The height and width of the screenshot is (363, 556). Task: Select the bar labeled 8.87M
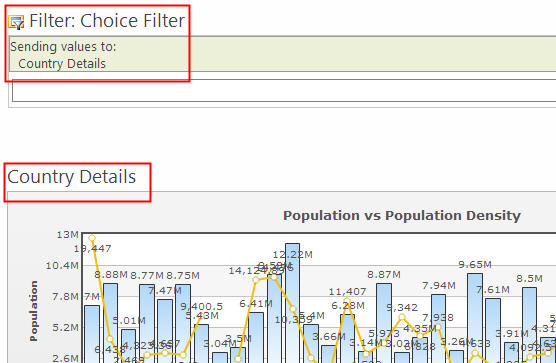pos(384,323)
